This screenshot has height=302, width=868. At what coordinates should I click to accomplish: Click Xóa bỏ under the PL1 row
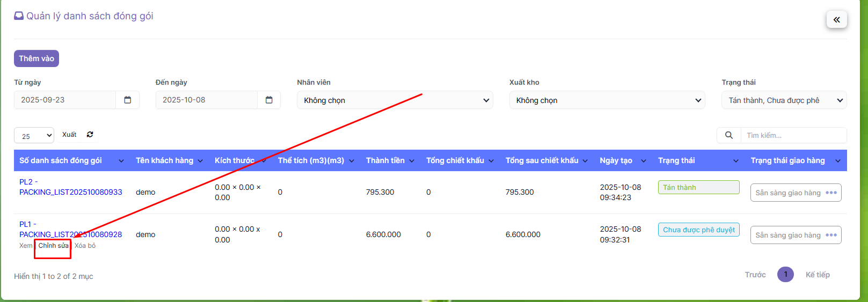pyautogui.click(x=85, y=246)
